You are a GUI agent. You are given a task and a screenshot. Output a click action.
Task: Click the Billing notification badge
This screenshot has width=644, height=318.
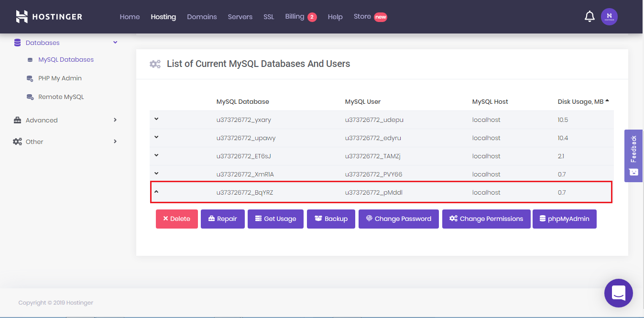tap(312, 17)
